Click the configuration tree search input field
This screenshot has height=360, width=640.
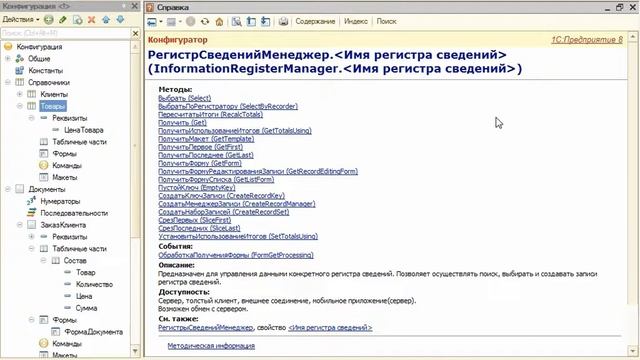pos(65,33)
